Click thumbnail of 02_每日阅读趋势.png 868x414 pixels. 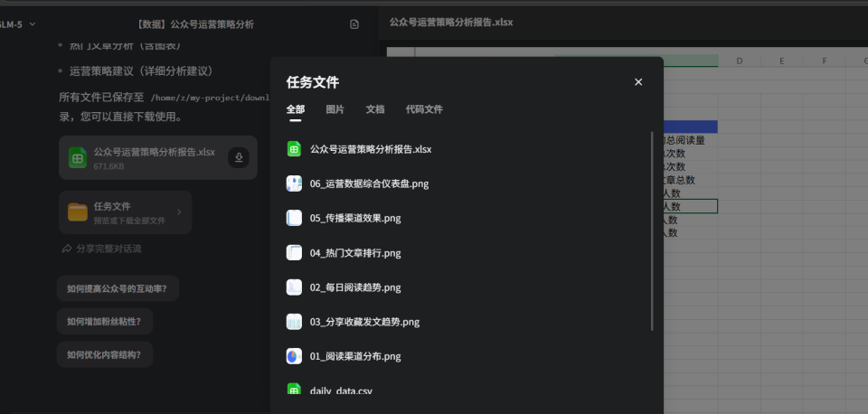(294, 287)
